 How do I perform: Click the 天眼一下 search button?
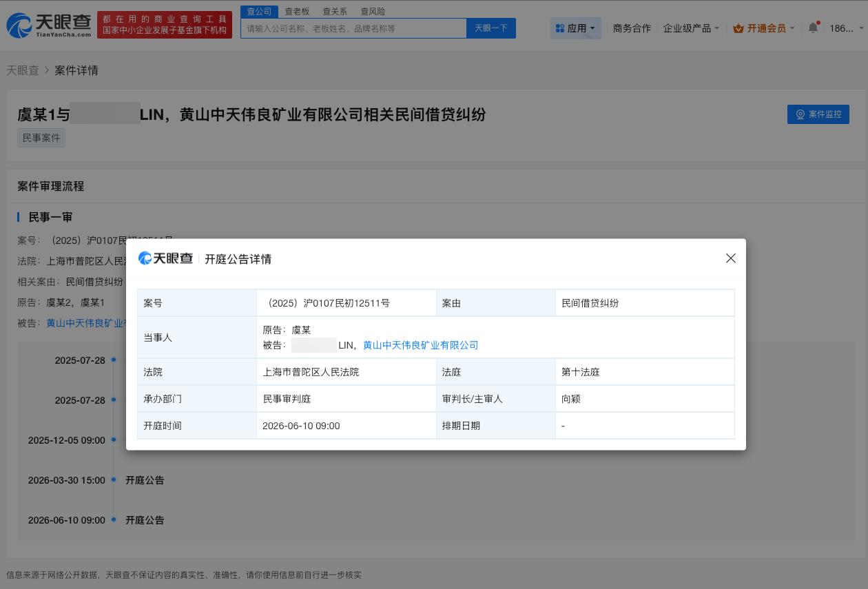(x=491, y=28)
